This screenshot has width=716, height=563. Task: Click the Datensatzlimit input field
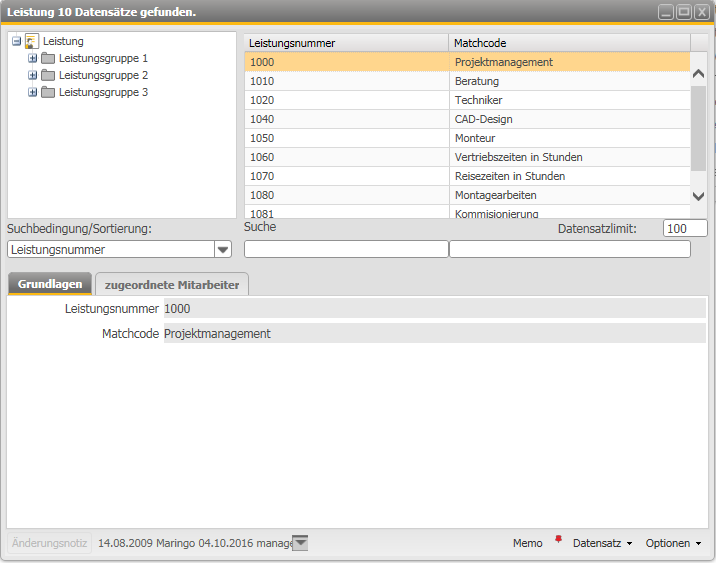(685, 228)
